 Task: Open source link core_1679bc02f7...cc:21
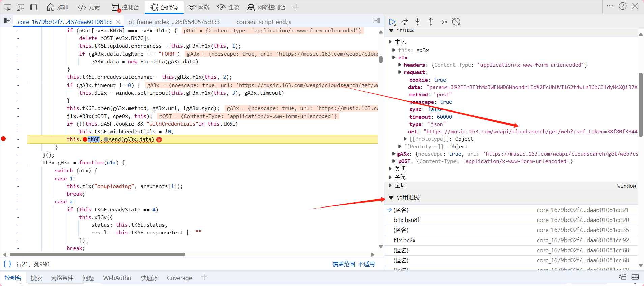[x=583, y=210]
